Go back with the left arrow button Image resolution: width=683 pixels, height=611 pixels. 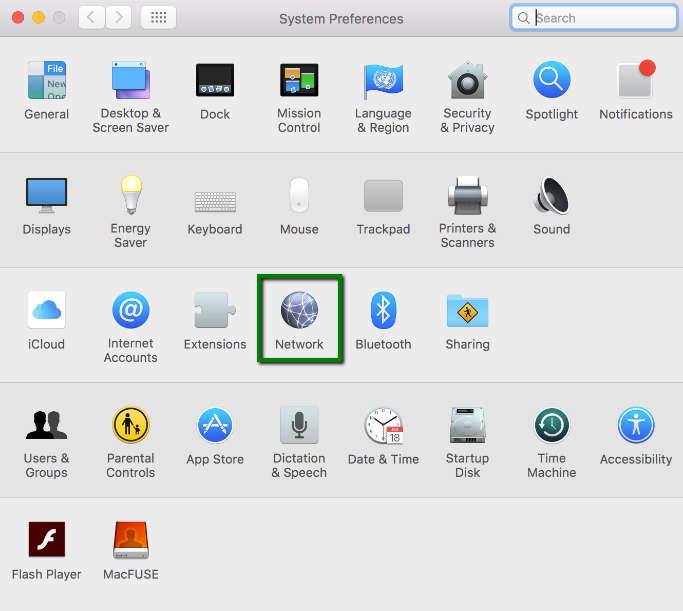91,17
